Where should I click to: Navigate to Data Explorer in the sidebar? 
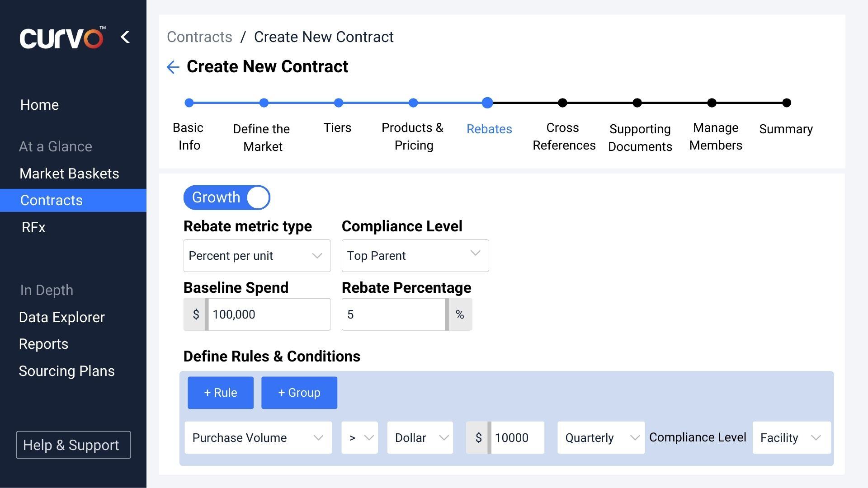61,317
